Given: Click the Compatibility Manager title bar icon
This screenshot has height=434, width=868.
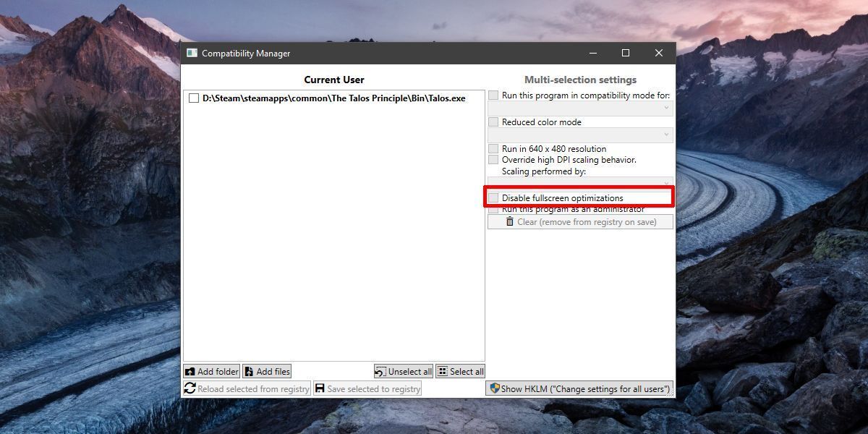Looking at the screenshot, I should [x=192, y=53].
